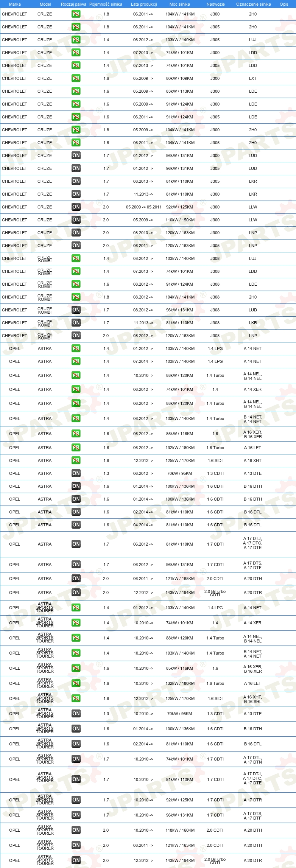Select the A 17 DTL, A 17 DTN engine cell

(252, 760)
